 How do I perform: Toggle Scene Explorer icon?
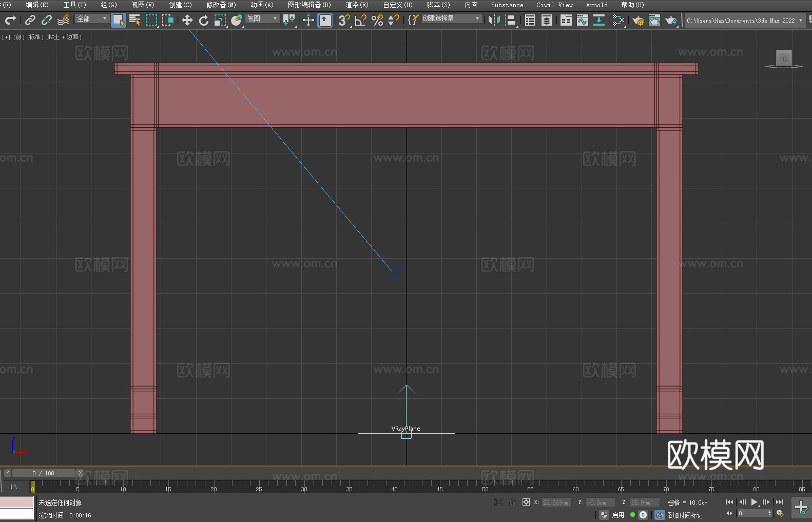pyautogui.click(x=530, y=20)
